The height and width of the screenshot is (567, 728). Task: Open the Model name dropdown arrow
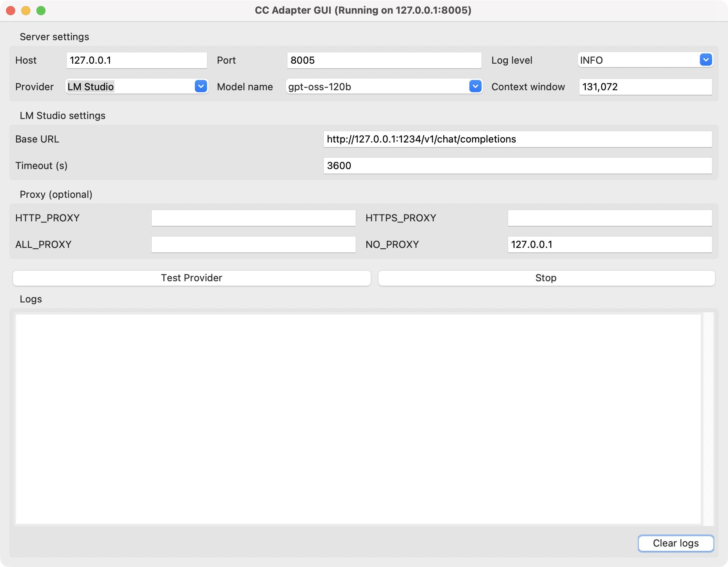coord(475,86)
